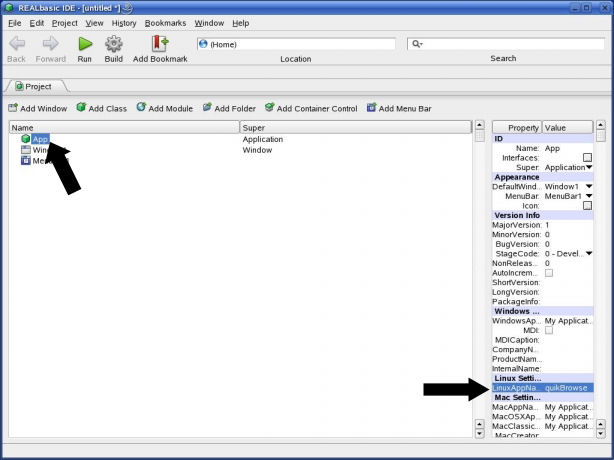Click the Add Bookmark icon

(160, 43)
